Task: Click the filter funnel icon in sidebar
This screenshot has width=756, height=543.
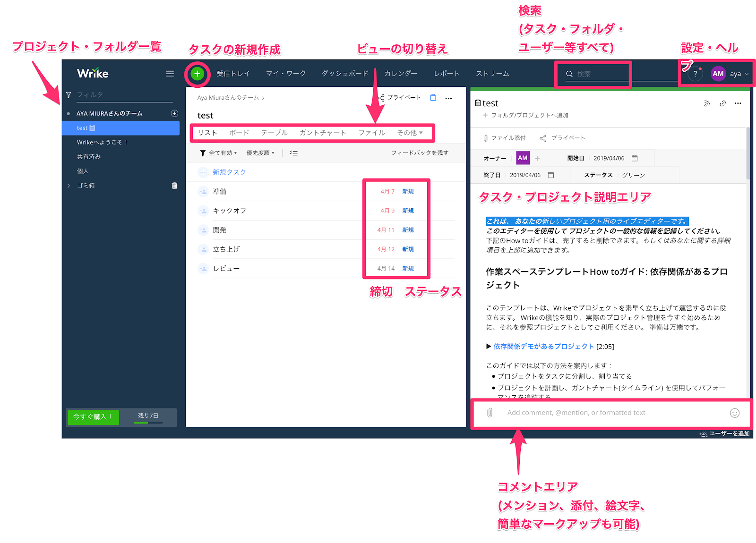Action: (x=69, y=95)
